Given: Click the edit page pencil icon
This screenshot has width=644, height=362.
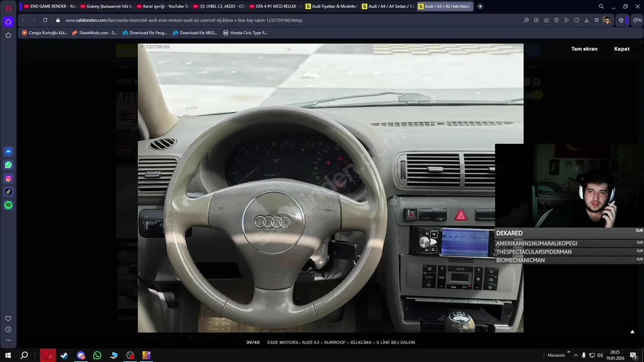Looking at the screenshot, I should (x=536, y=20).
